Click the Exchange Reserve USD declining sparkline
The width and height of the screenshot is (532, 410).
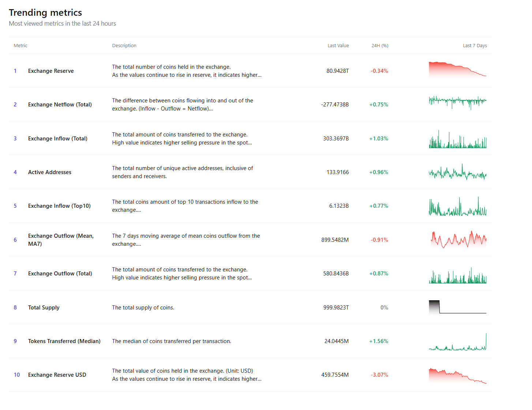point(458,376)
